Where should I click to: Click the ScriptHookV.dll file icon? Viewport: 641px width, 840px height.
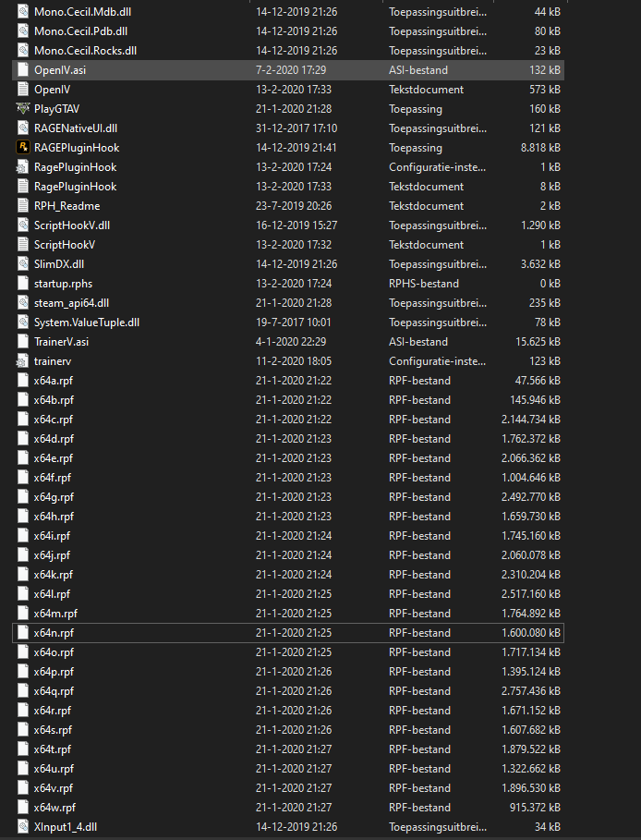(x=22, y=225)
